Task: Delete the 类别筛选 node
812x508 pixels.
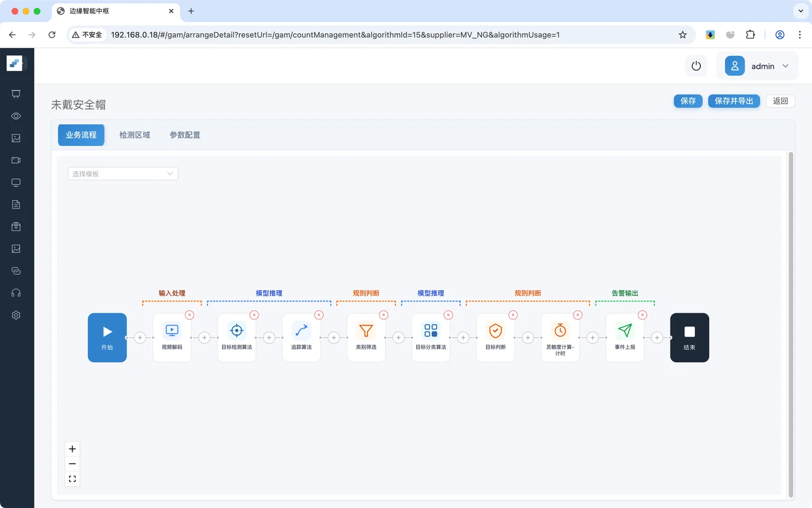Action: click(x=383, y=315)
